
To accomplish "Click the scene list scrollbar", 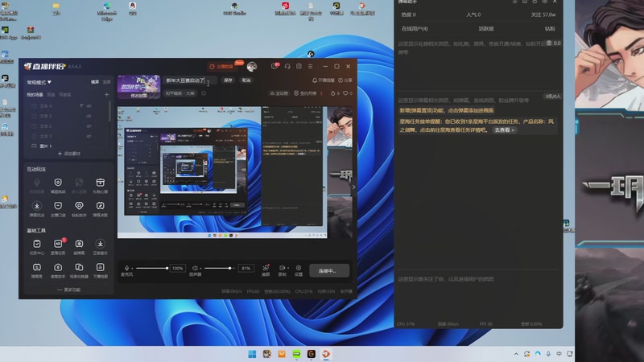I will (x=109, y=111).
